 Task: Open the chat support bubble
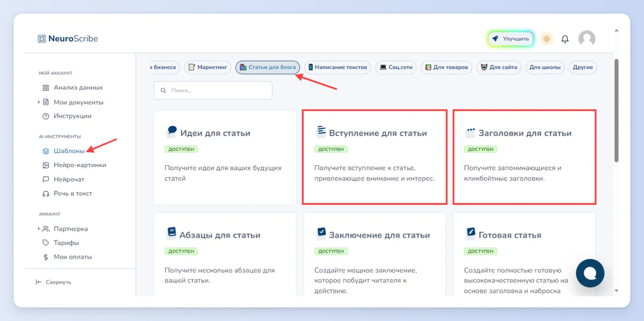click(590, 273)
